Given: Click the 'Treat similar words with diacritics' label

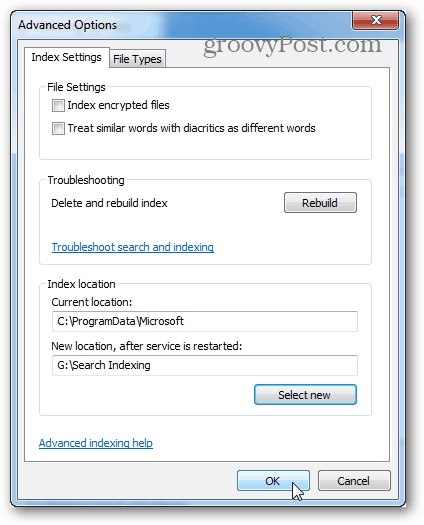Looking at the screenshot, I should (x=192, y=128).
